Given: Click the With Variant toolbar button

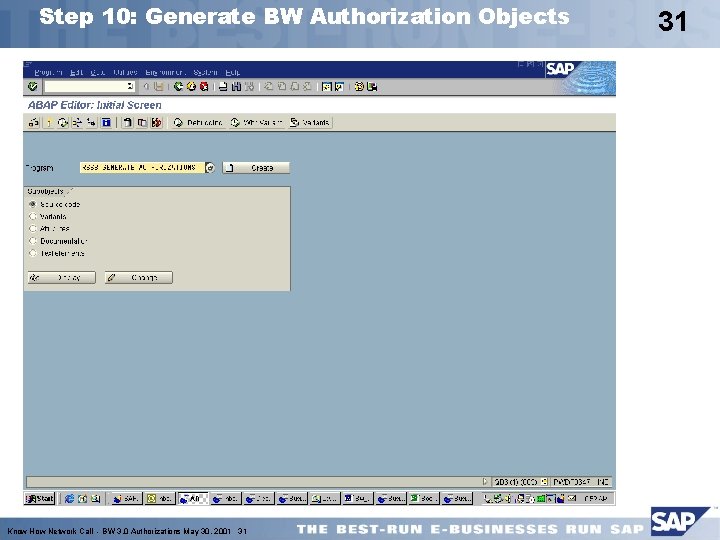Looking at the screenshot, I should click(256, 123).
